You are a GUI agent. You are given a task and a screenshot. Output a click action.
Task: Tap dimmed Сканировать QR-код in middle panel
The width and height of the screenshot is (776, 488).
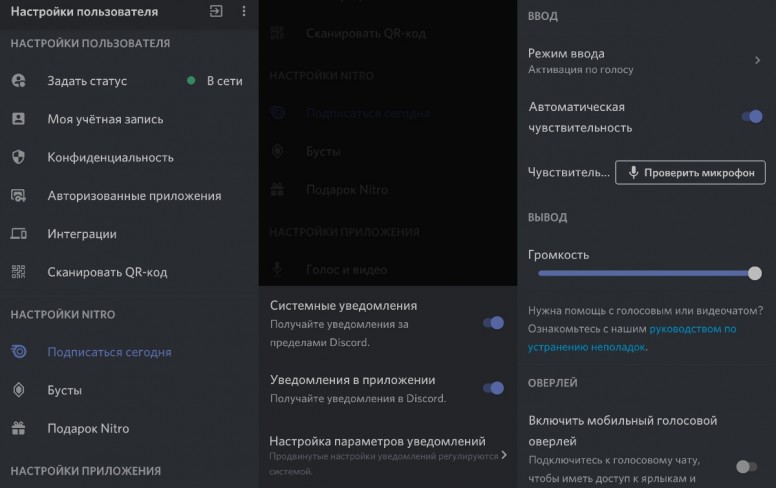click(366, 33)
